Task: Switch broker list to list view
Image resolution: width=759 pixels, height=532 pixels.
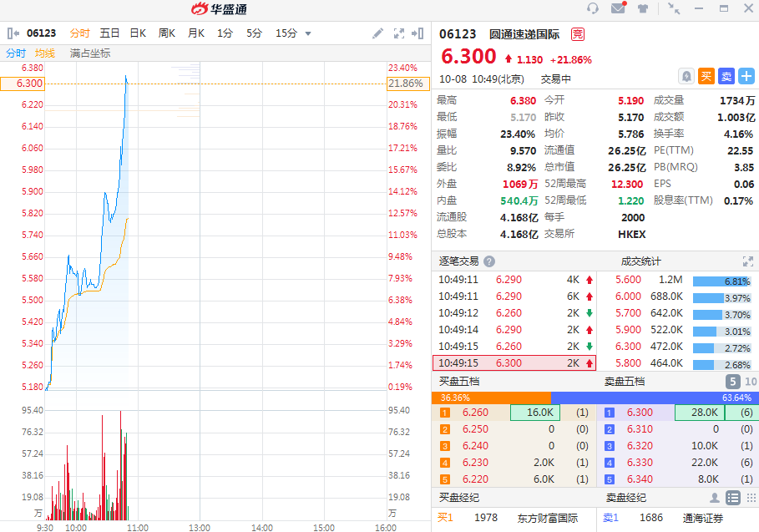Action: point(733,498)
